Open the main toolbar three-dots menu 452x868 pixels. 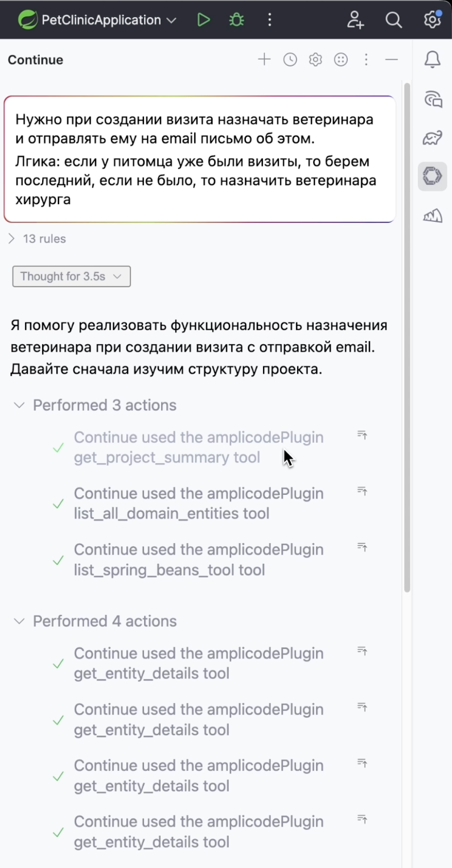tap(269, 19)
